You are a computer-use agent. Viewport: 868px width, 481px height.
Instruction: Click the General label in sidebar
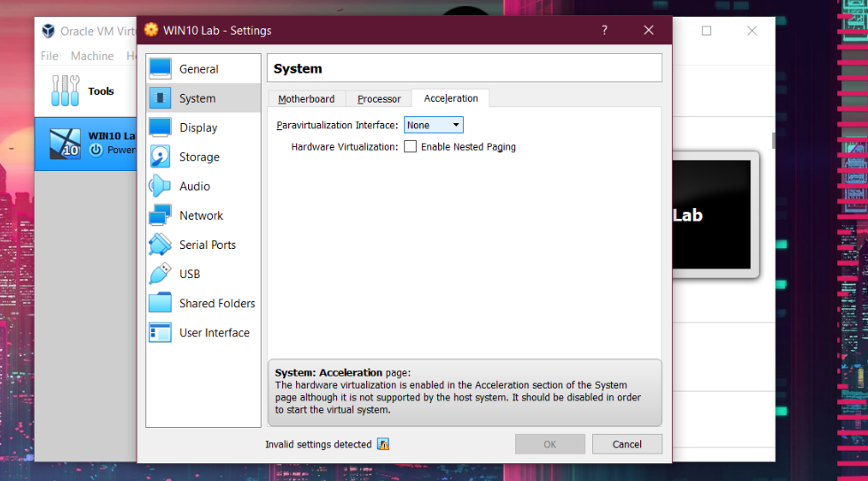(x=199, y=69)
